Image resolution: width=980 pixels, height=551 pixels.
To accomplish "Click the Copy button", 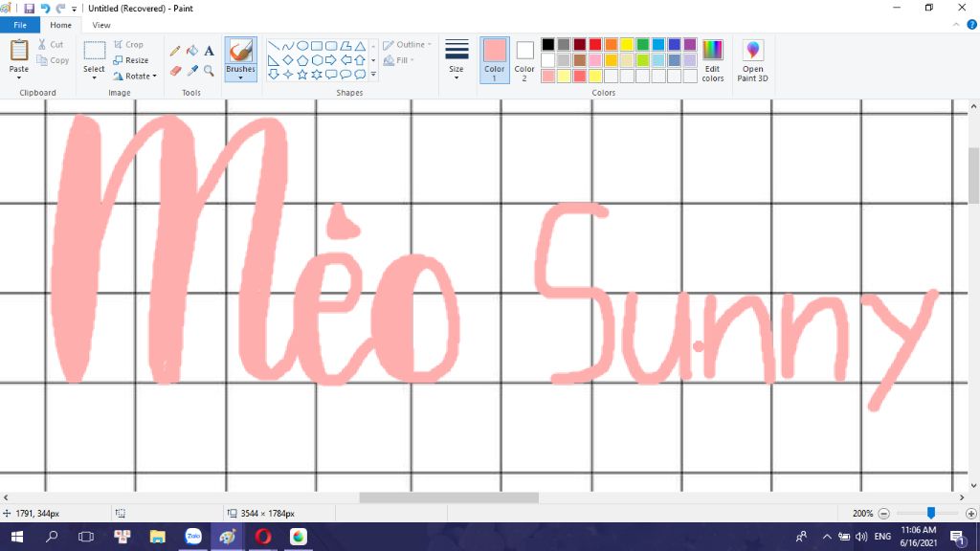I will 53,60.
